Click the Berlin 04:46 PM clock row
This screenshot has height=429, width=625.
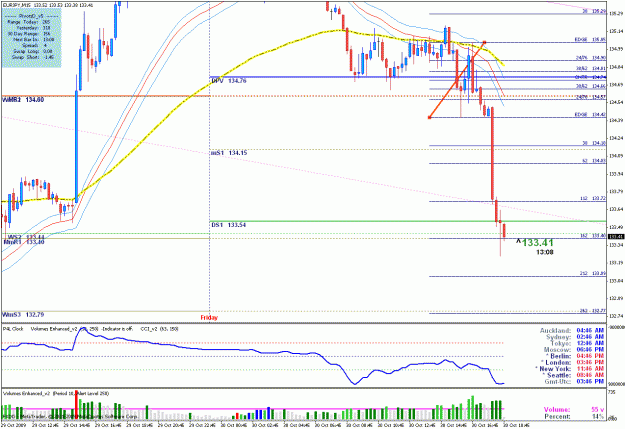click(574, 356)
